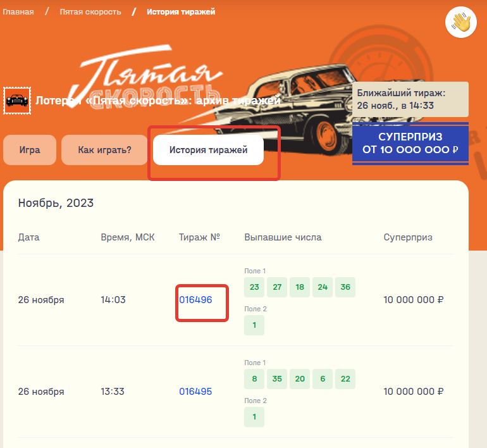Click the История тиражей breadcrumb

tap(181, 12)
